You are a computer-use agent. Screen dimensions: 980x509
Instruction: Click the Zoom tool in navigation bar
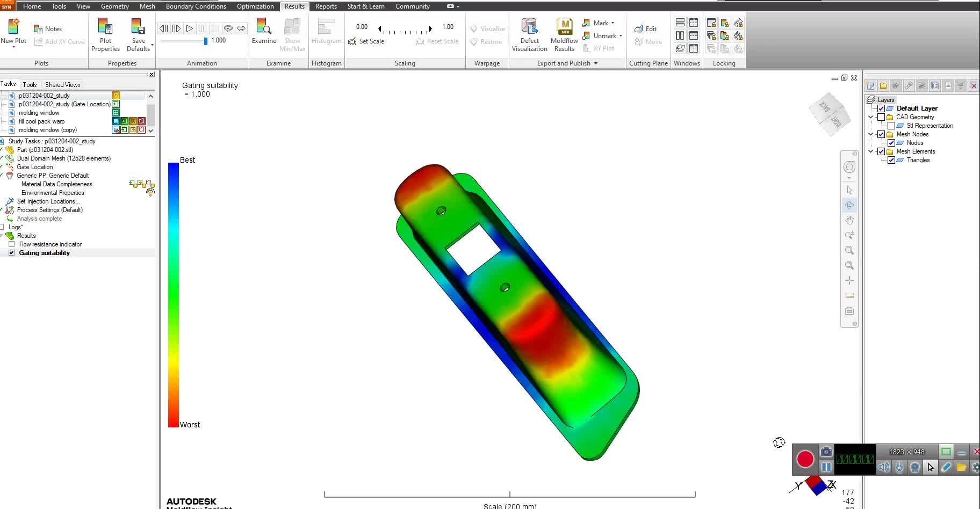click(x=849, y=235)
